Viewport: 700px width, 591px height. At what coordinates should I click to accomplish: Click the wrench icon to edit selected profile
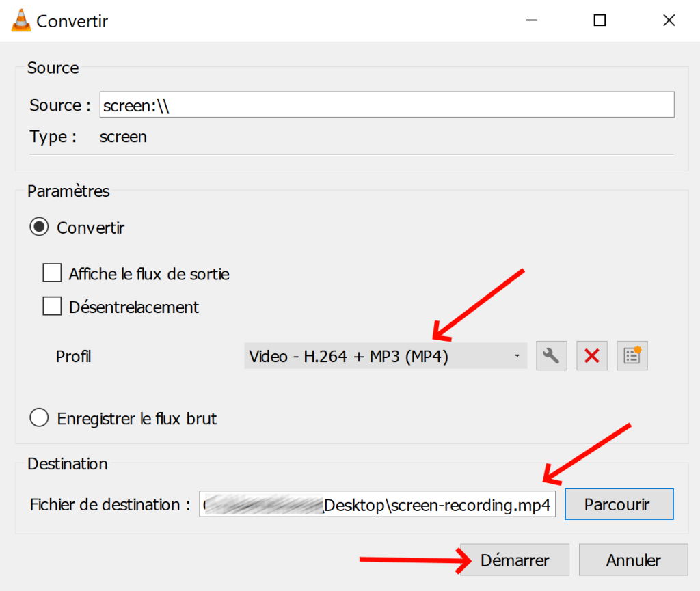pos(552,356)
